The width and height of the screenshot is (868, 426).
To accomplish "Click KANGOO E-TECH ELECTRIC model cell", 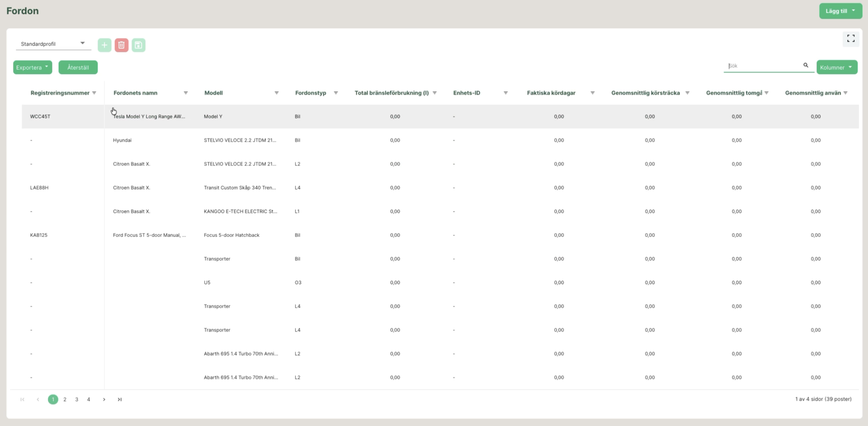I will [240, 211].
